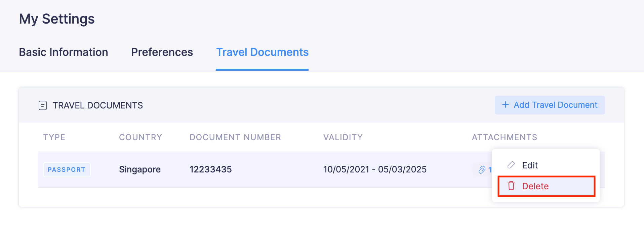Click the document icon next to TRAVEL DOCUMENTS

[x=43, y=105]
